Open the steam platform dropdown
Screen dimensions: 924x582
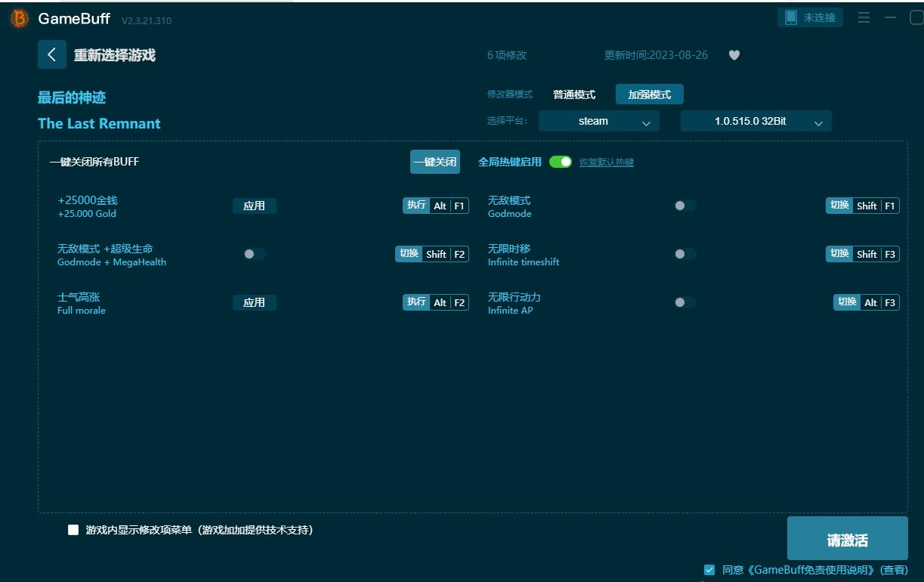click(x=599, y=121)
